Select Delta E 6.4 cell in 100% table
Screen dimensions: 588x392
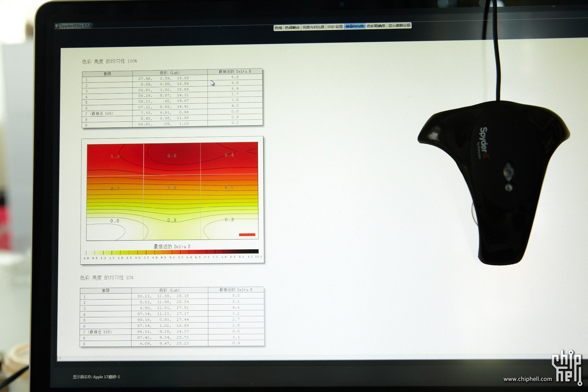[235, 89]
